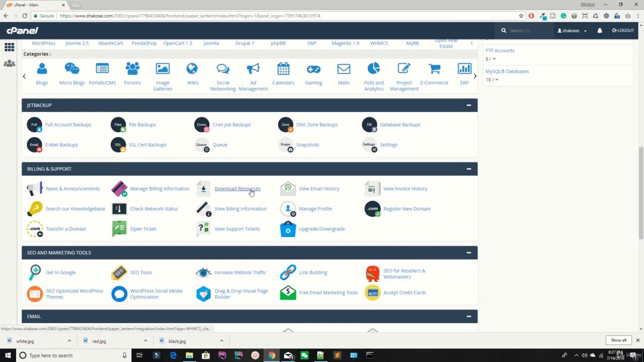
Task: Open the File Backups icon
Action: [x=118, y=125]
